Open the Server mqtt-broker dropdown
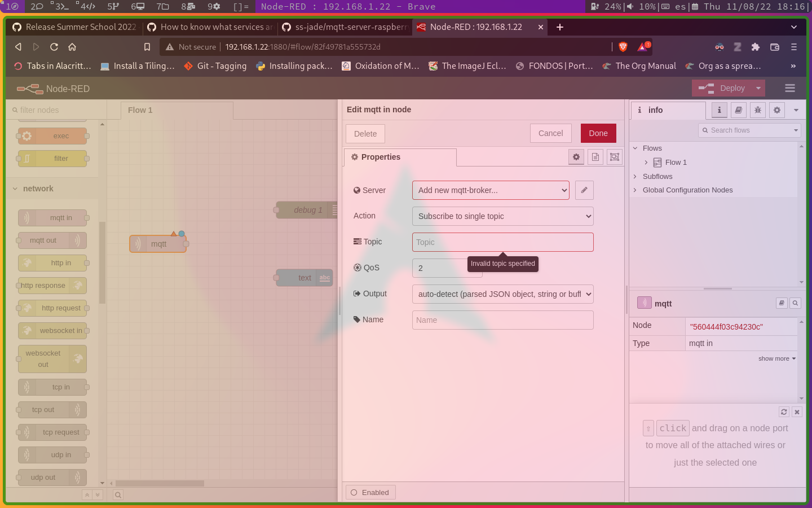Viewport: 812px width, 508px height. pos(491,190)
